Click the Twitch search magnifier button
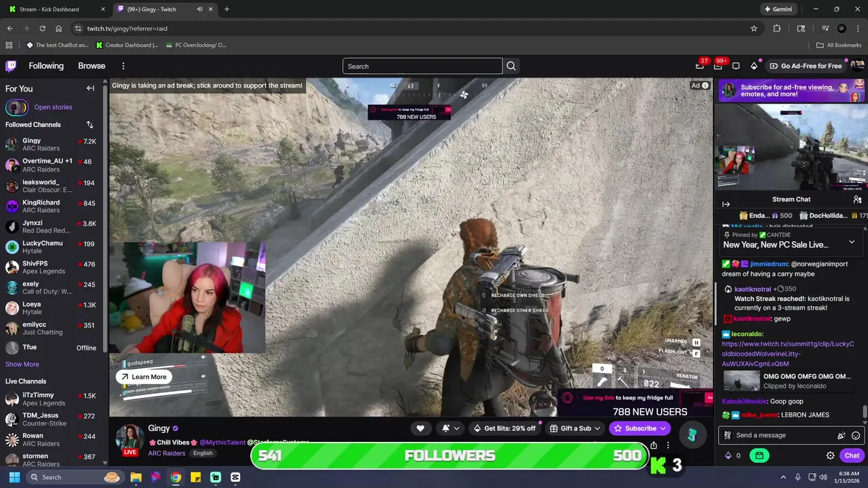 [x=511, y=66]
